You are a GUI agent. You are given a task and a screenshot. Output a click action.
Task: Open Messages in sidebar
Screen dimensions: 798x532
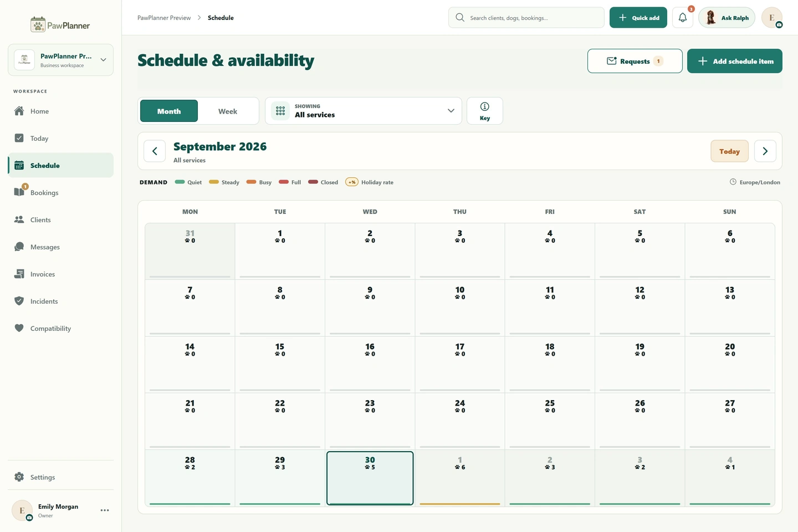click(x=60, y=247)
